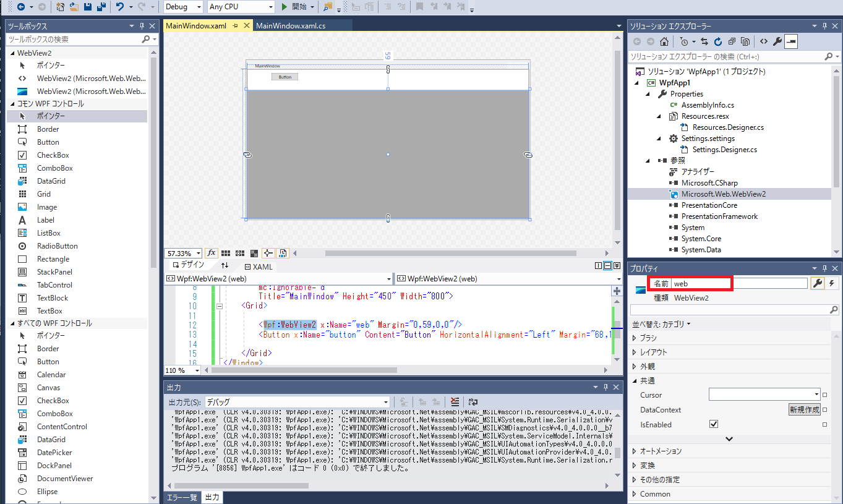Switch to the エラー一覧 tab
This screenshot has width=843, height=504.
click(x=182, y=497)
